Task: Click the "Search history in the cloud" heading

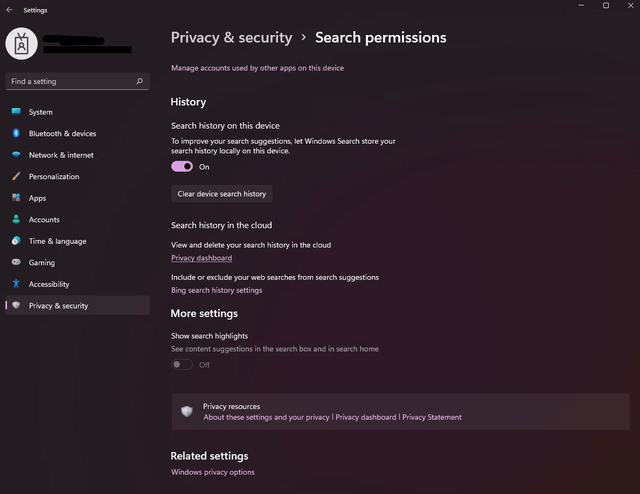Action: (x=222, y=225)
